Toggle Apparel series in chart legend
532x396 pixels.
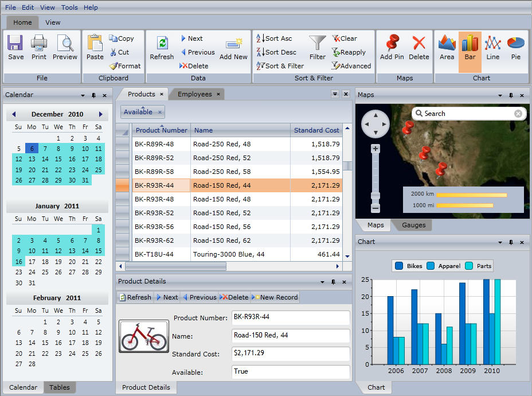click(x=443, y=266)
